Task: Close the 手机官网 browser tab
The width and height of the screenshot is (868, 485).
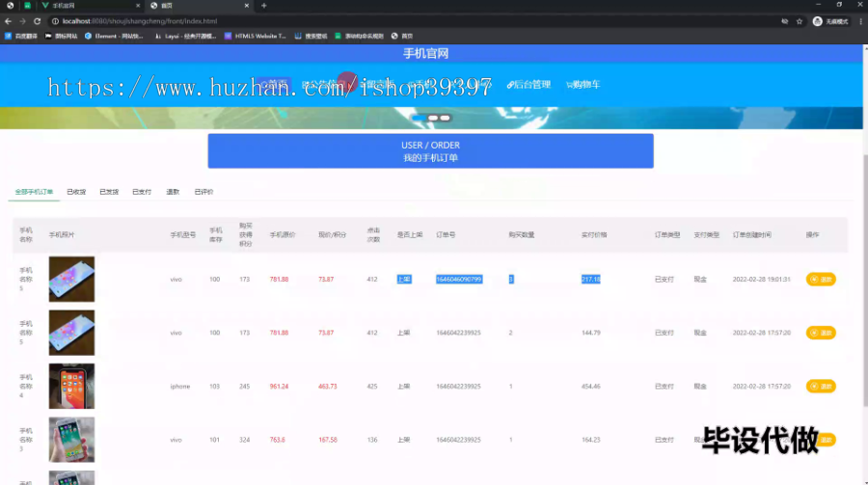Action: point(138,6)
